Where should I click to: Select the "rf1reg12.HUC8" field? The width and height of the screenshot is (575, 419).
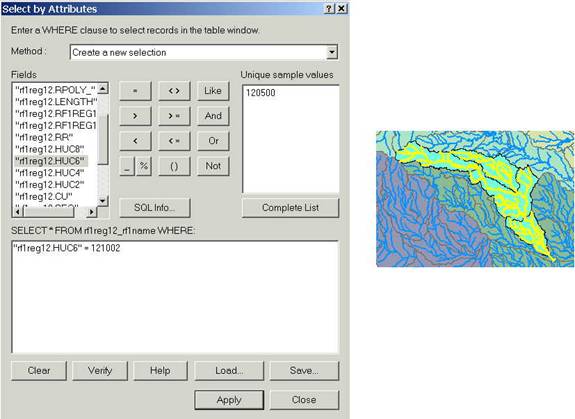coord(50,149)
